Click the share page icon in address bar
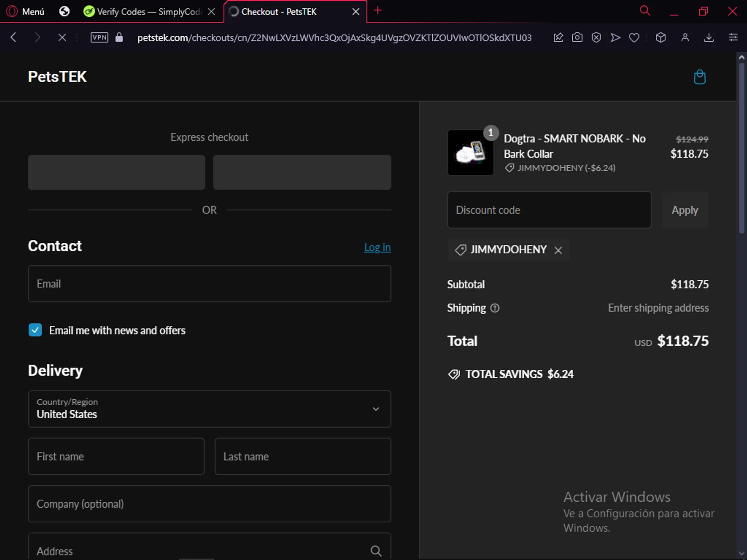The image size is (747, 560). (x=558, y=37)
